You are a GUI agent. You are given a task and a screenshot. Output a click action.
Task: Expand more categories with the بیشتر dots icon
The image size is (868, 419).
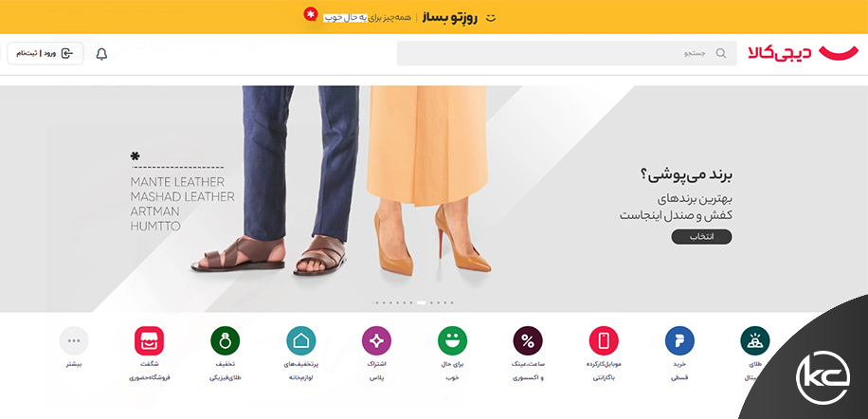pos(74,340)
